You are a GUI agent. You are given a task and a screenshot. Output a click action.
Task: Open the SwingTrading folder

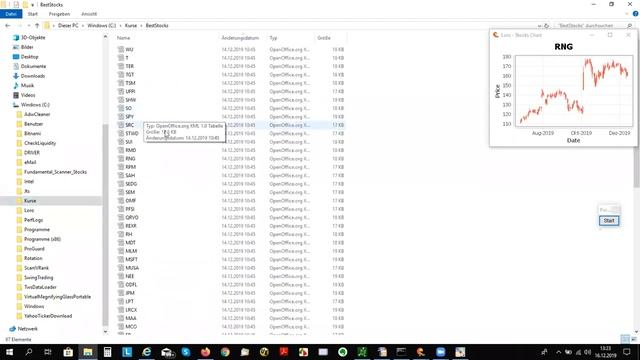pos(38,278)
